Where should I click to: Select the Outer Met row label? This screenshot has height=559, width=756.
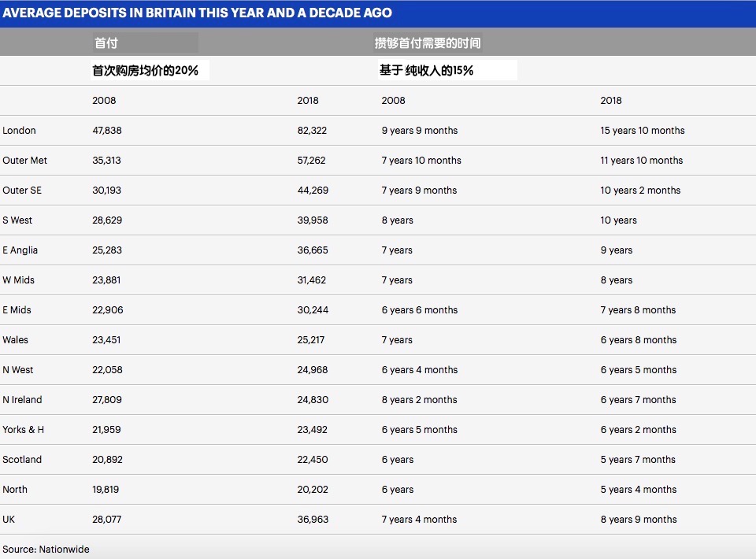[24, 161]
